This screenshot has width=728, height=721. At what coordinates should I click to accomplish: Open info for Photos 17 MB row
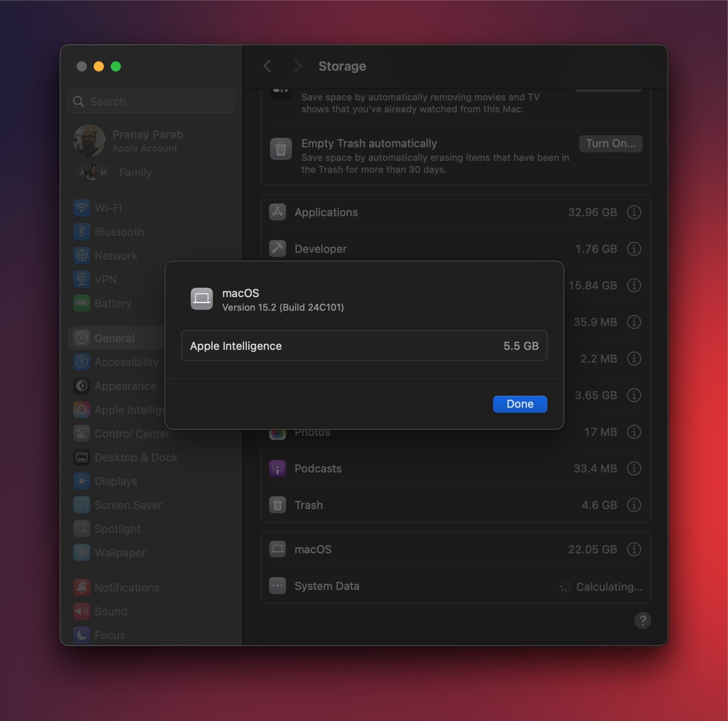coord(634,432)
